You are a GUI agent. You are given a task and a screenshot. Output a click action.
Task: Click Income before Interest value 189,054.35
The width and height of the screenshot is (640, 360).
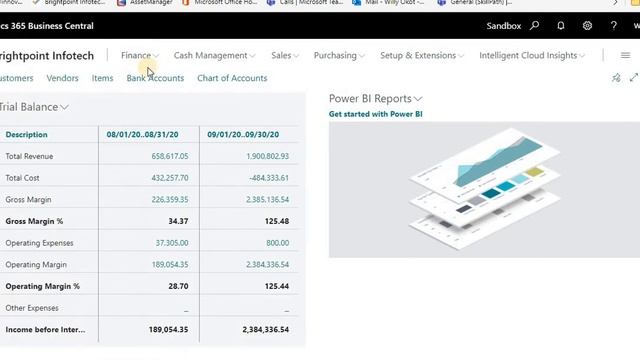[168, 329]
